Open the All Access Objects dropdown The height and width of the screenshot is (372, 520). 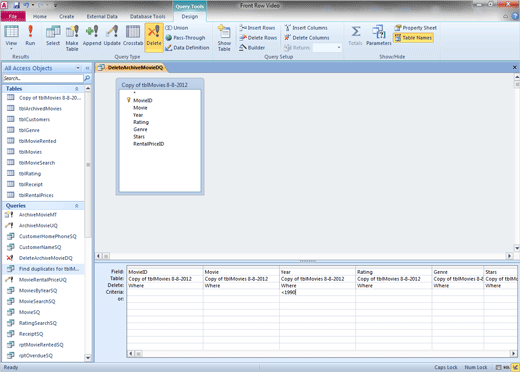tap(78, 68)
